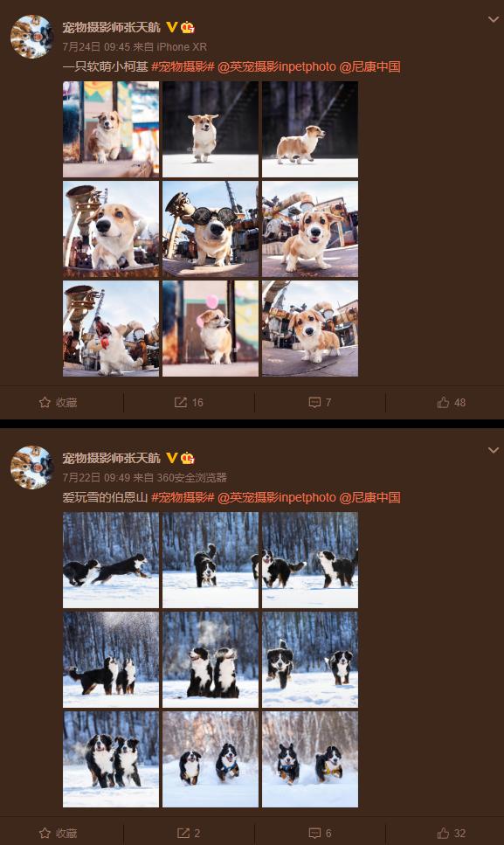The width and height of the screenshot is (504, 845).
Task: Click the repost icon showing 2
Action: click(x=183, y=833)
